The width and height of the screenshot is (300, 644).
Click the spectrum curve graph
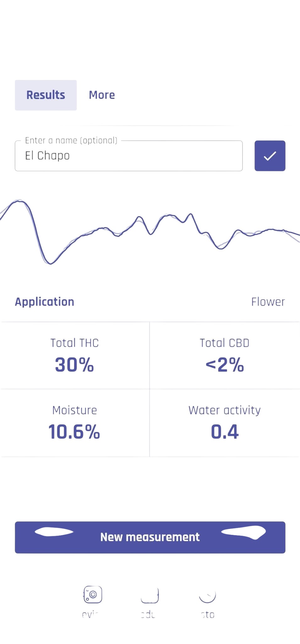150,232
